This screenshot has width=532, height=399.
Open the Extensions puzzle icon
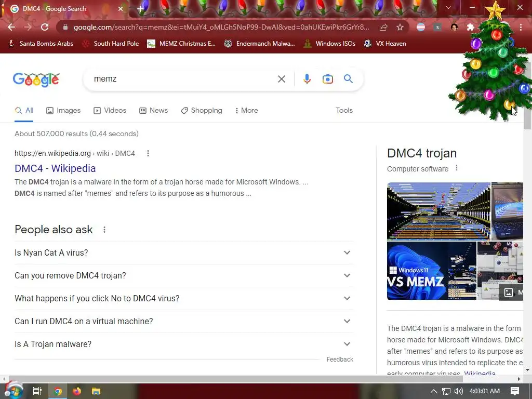(470, 27)
